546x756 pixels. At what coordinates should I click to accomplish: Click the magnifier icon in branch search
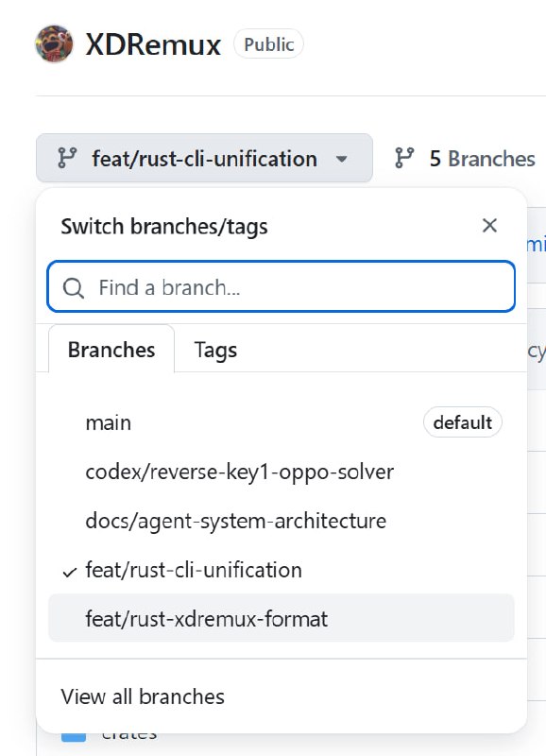(74, 288)
